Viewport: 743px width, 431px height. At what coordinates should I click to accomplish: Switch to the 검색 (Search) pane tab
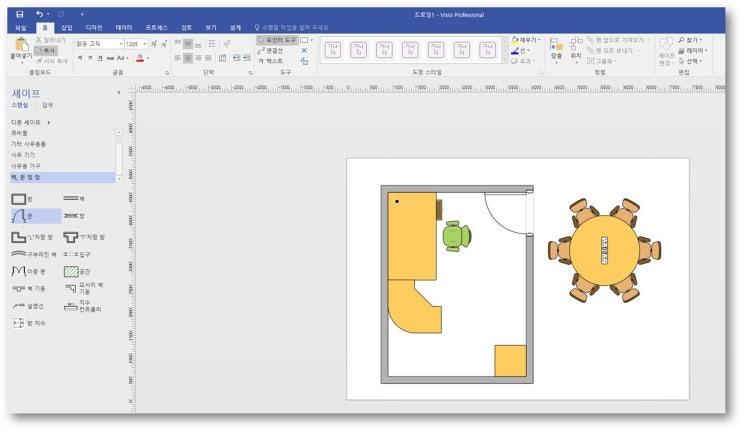pos(47,105)
